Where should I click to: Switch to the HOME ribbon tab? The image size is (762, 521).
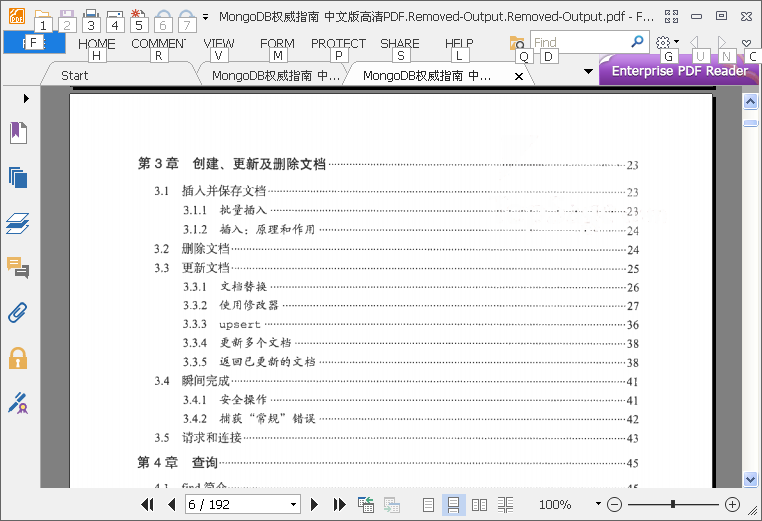(x=97, y=44)
